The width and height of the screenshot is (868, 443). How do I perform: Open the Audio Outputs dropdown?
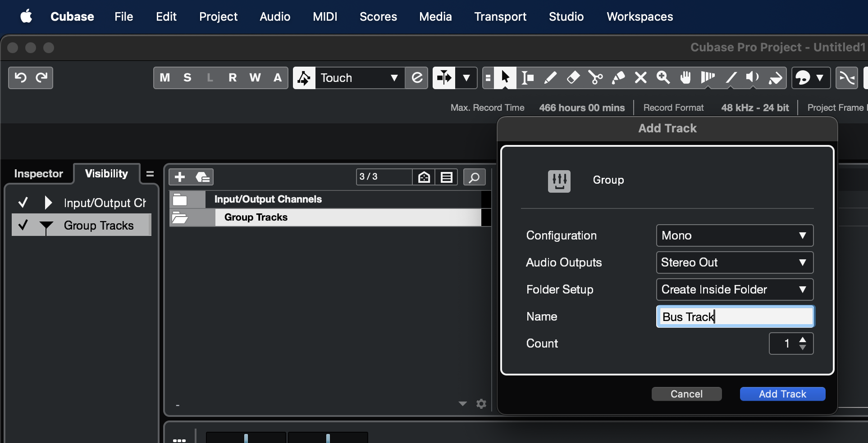point(735,262)
